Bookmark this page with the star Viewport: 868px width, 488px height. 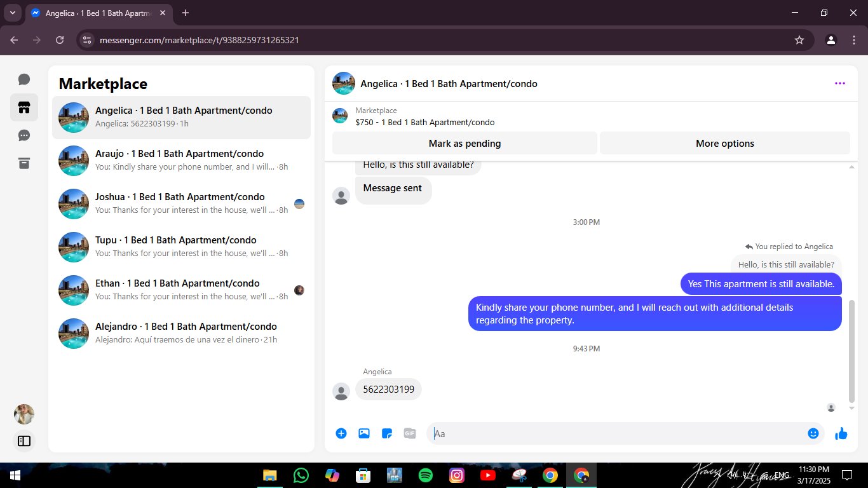click(799, 40)
